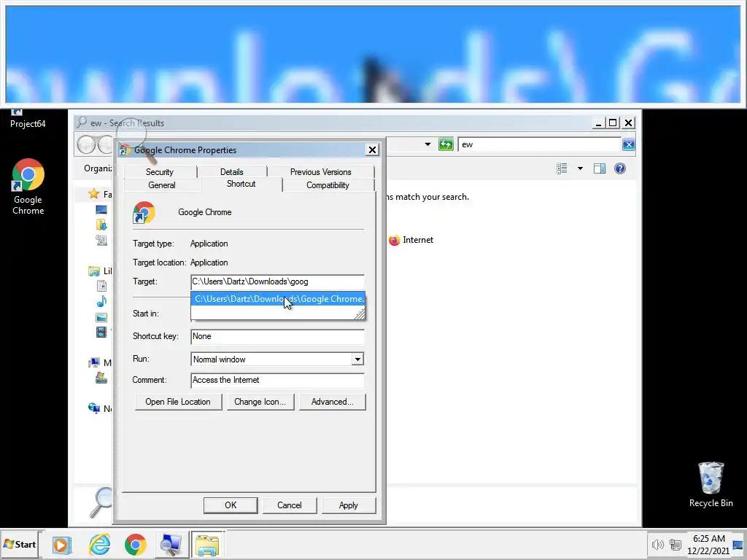Click Favorites star in Explorer navigation pane

click(94, 194)
